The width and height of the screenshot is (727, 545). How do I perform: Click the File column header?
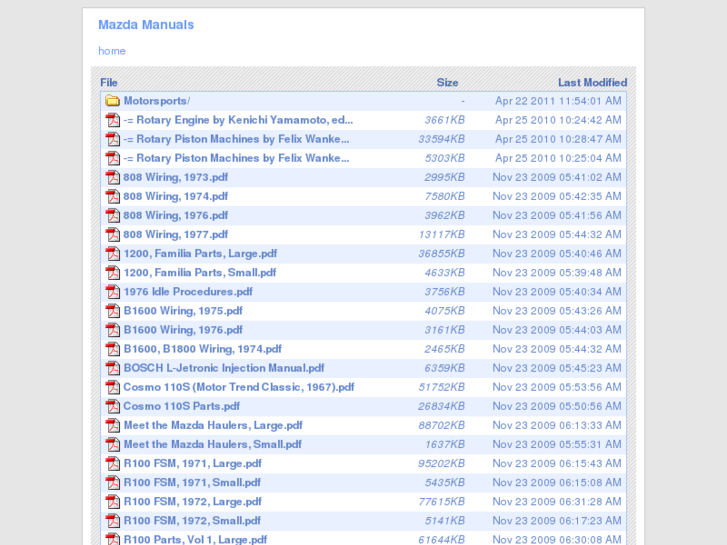[109, 83]
